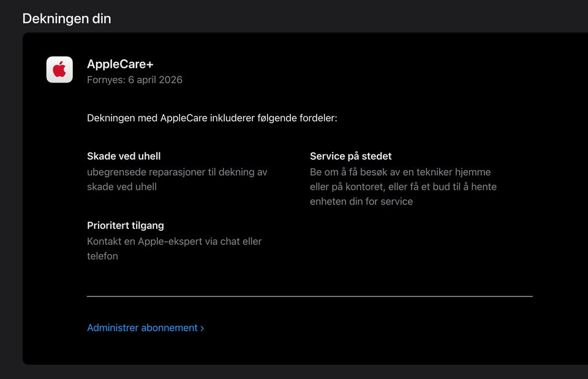Select the Prioritert tilgang heading
This screenshot has height=379, width=588.
[x=126, y=225]
